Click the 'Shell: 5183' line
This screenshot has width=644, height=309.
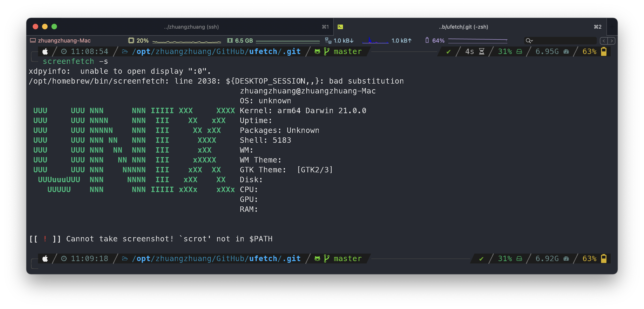point(265,140)
